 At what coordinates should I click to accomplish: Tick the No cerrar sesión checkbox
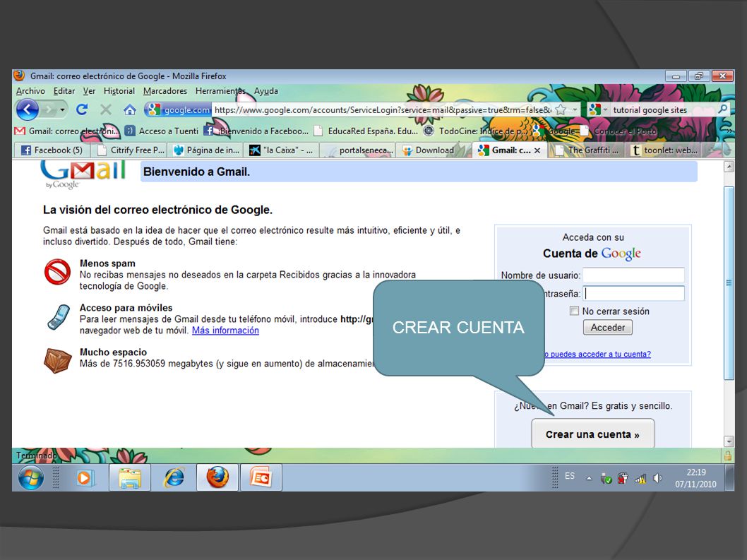coord(575,311)
